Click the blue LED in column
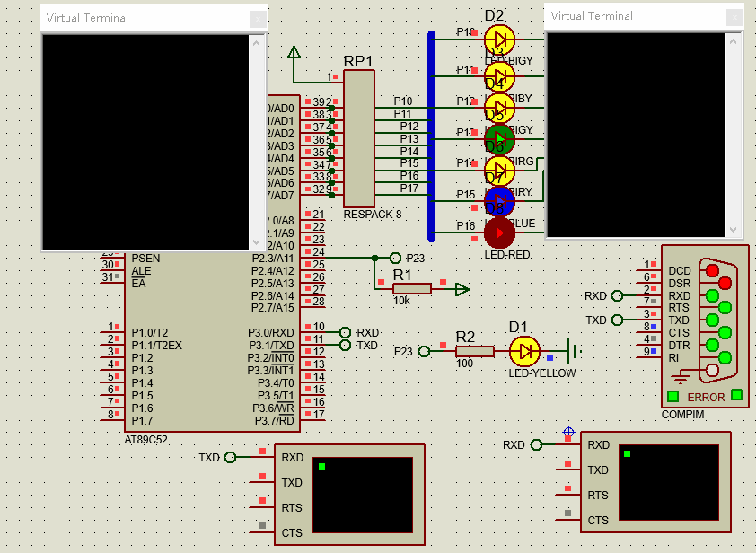This screenshot has height=553, width=756. pyautogui.click(x=499, y=199)
